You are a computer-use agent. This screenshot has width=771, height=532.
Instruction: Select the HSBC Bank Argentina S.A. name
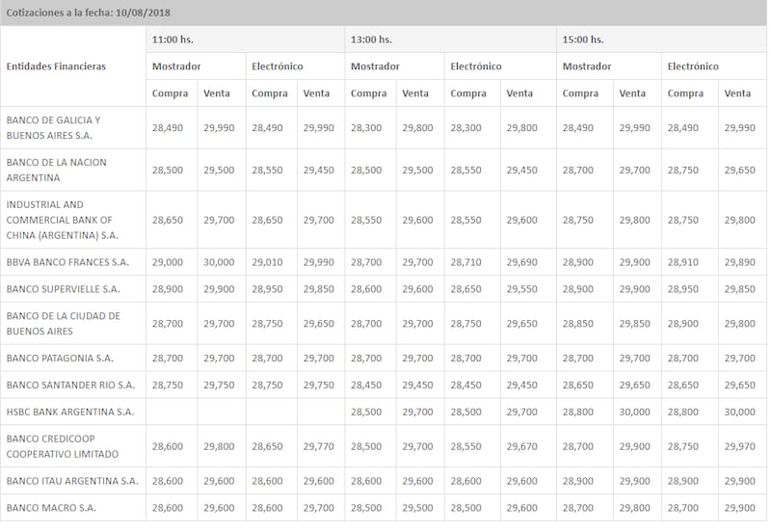tap(70, 412)
